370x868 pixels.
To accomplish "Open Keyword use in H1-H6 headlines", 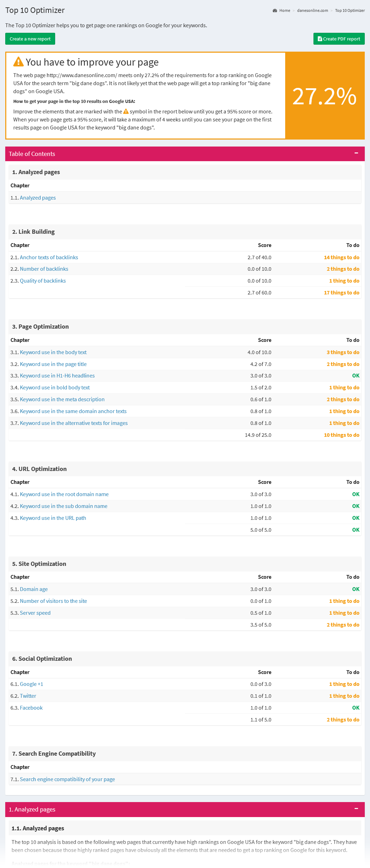I will (57, 376).
